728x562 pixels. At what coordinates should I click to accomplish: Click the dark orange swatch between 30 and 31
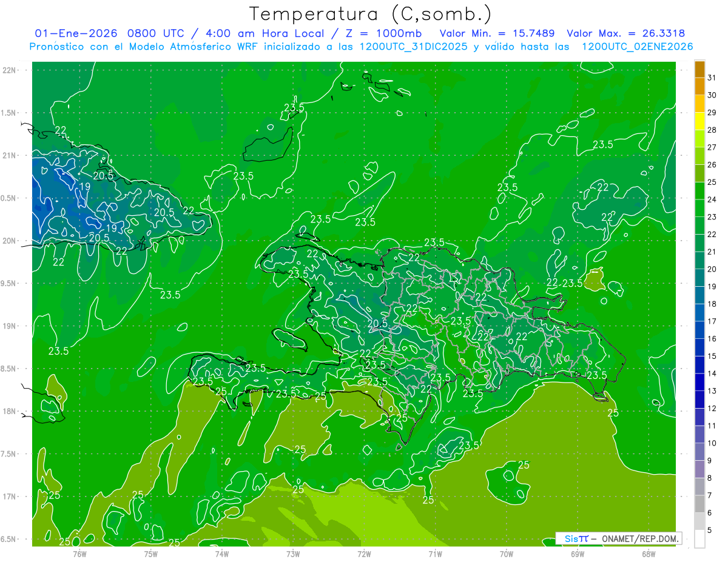tap(699, 86)
